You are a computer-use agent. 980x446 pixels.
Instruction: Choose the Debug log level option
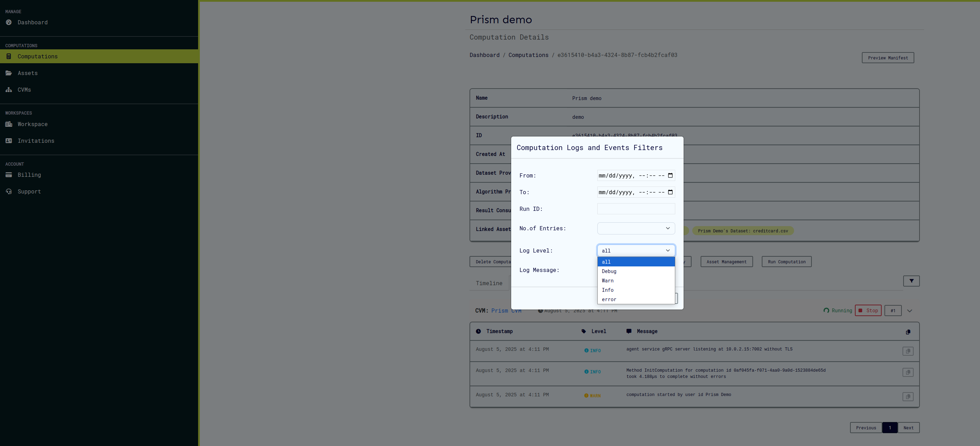point(636,271)
